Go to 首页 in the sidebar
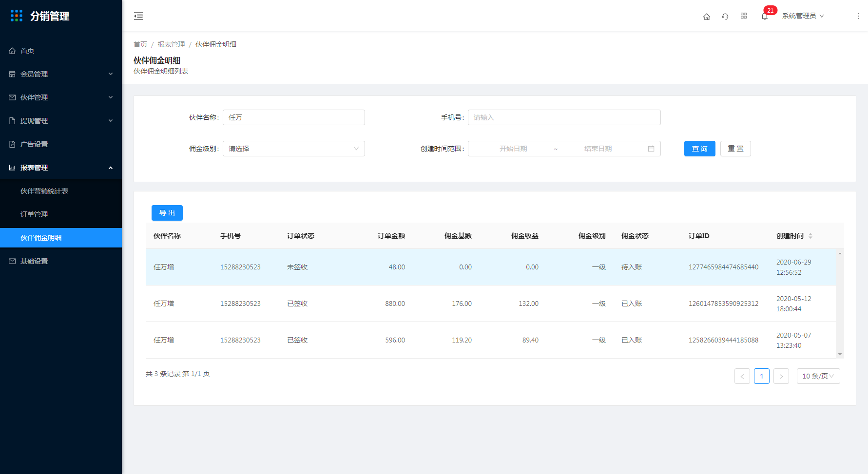Screen dimensions: 868x474 pyautogui.click(x=61, y=51)
